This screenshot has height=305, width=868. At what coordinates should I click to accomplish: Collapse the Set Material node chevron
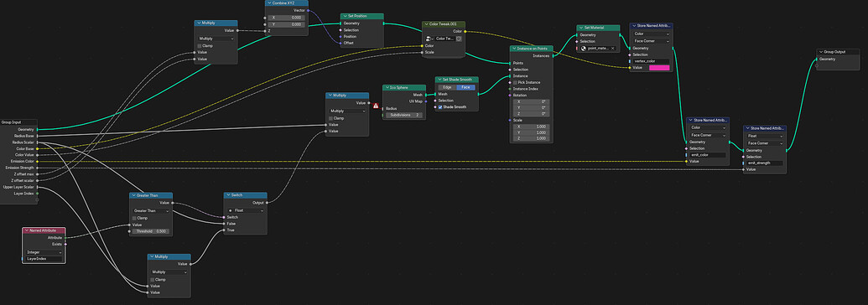580,28
